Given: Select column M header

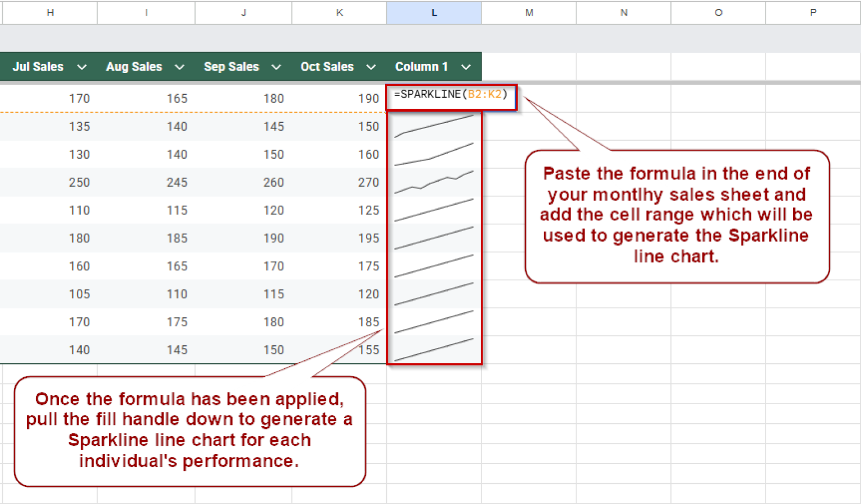Looking at the screenshot, I should [529, 12].
